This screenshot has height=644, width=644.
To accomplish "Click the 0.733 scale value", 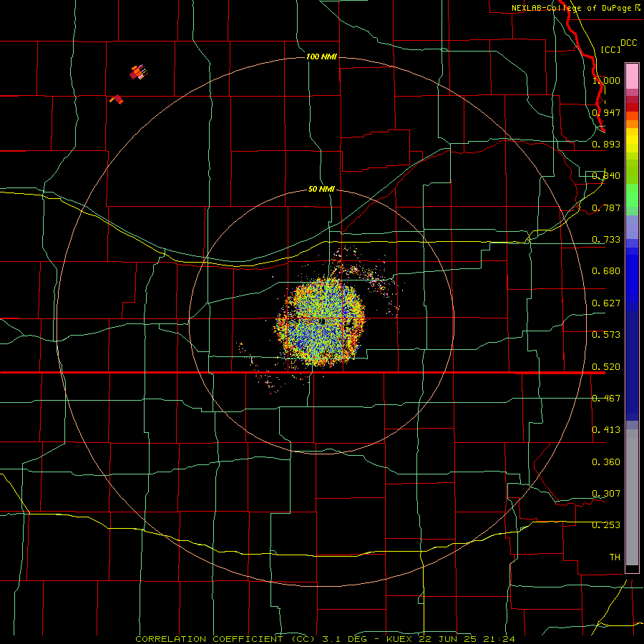I will click(606, 240).
